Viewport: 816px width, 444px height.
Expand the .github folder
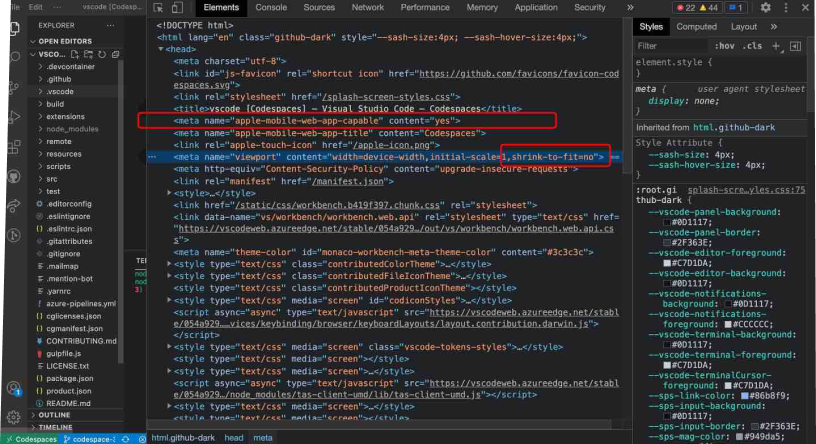tap(59, 79)
